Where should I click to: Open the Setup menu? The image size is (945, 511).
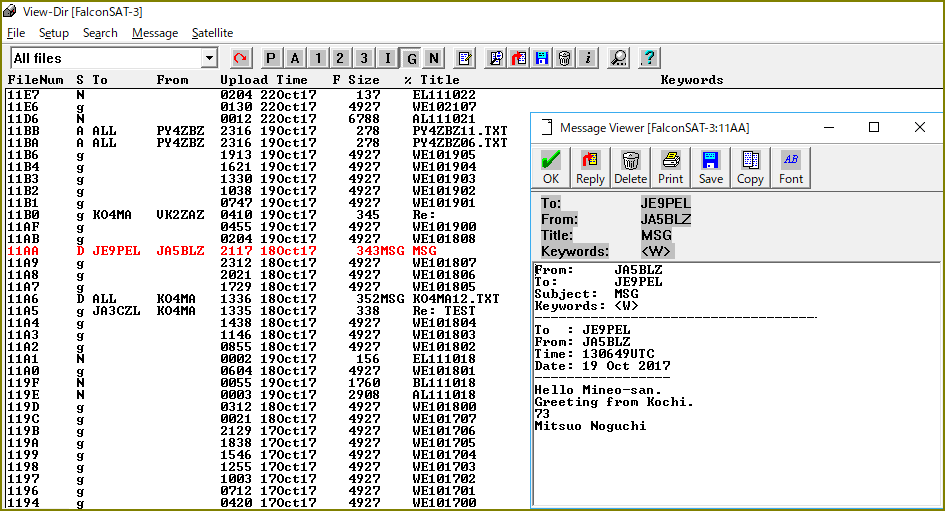point(54,33)
